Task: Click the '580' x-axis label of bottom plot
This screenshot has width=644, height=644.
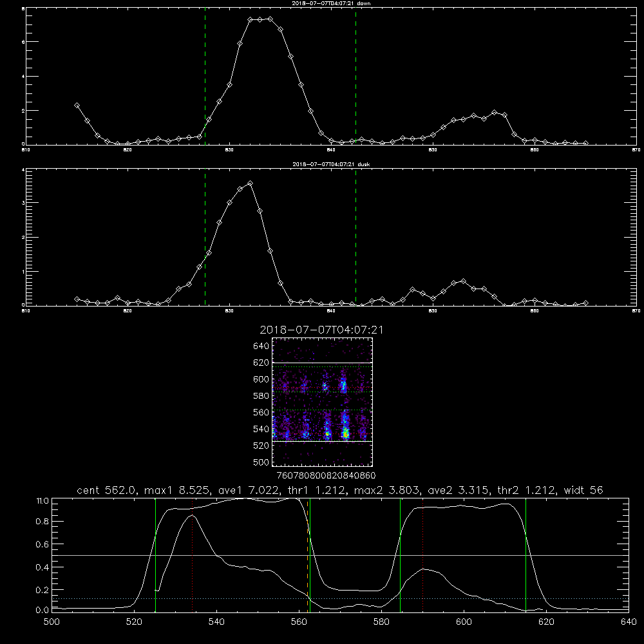Action: coord(381,622)
